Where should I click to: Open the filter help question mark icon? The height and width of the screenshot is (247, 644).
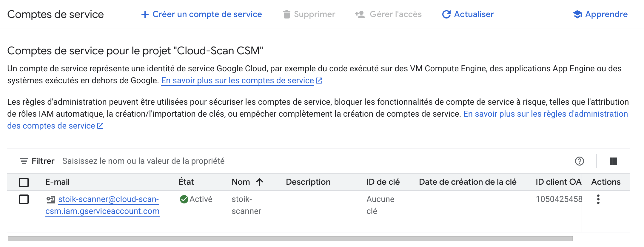pyautogui.click(x=579, y=161)
